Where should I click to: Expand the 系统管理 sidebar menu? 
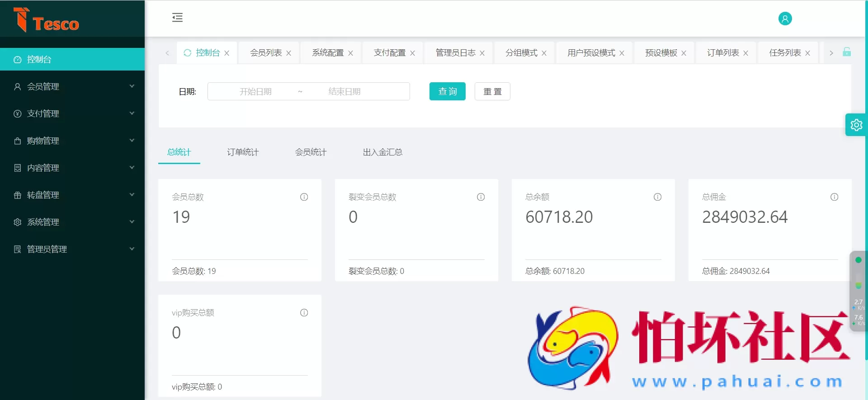click(x=72, y=222)
